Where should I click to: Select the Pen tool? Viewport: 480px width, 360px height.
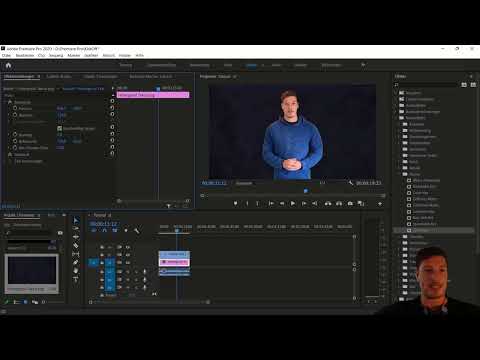pos(76,262)
